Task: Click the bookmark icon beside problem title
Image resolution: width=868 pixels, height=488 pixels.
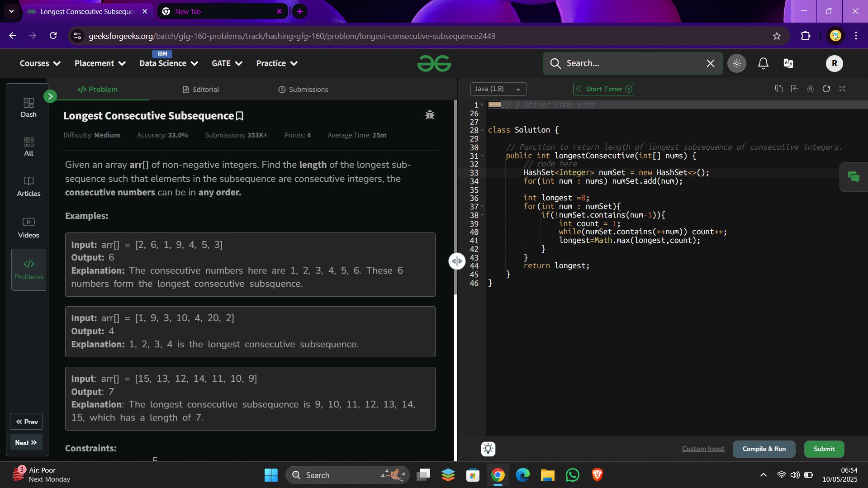Action: [240, 116]
